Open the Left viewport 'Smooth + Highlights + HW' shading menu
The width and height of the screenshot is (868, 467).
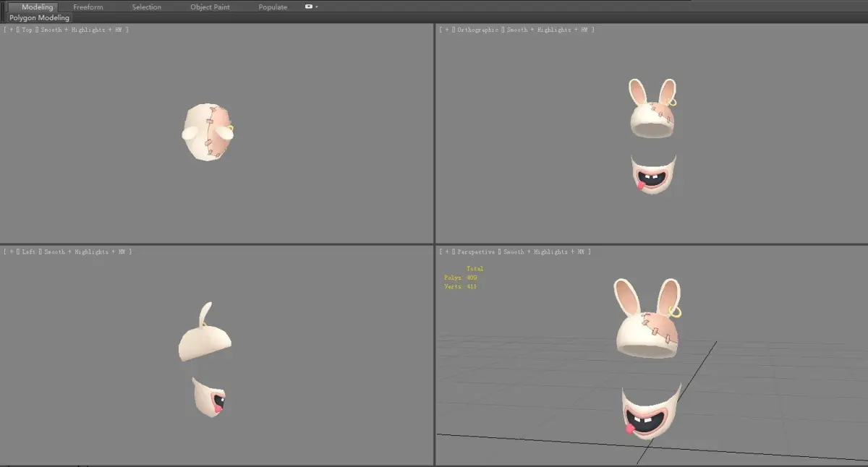click(x=87, y=252)
